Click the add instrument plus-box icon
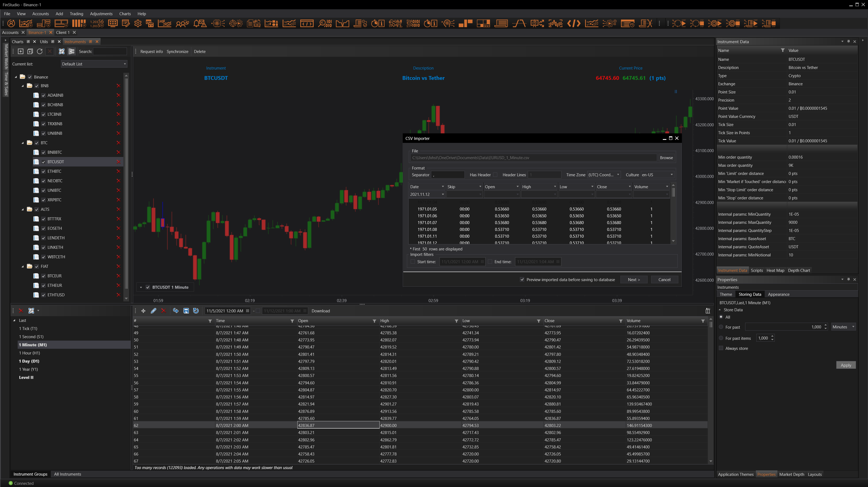This screenshot has width=868, height=487. [x=21, y=51]
